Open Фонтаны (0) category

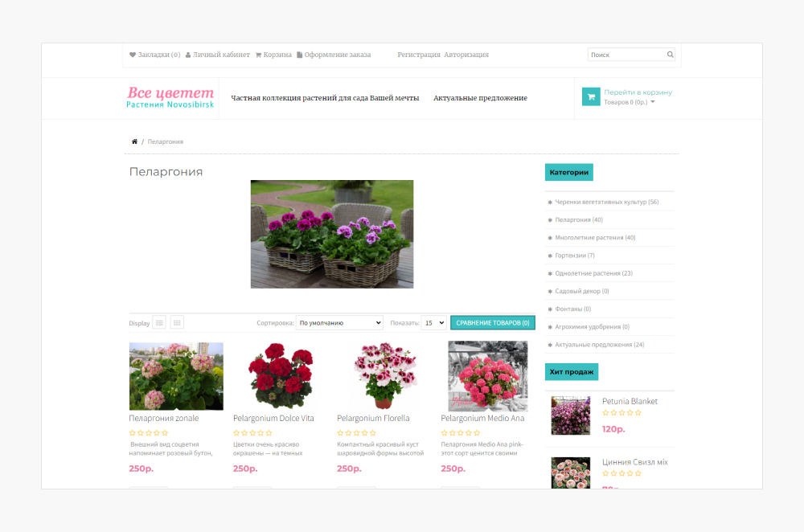pyautogui.click(x=572, y=309)
